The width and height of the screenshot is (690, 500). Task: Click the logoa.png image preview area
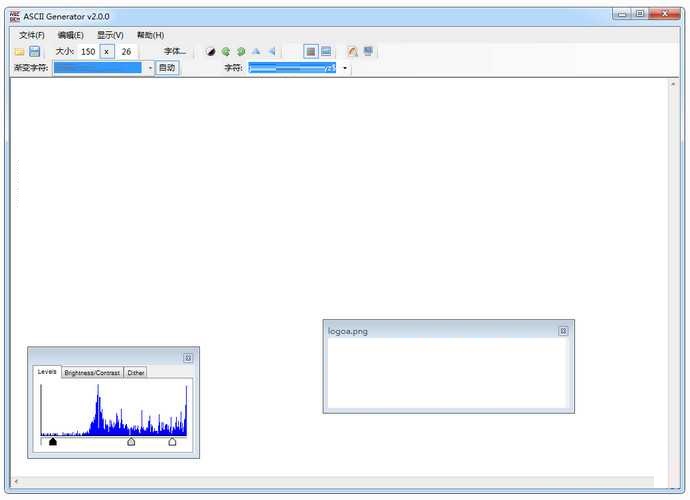pos(447,373)
